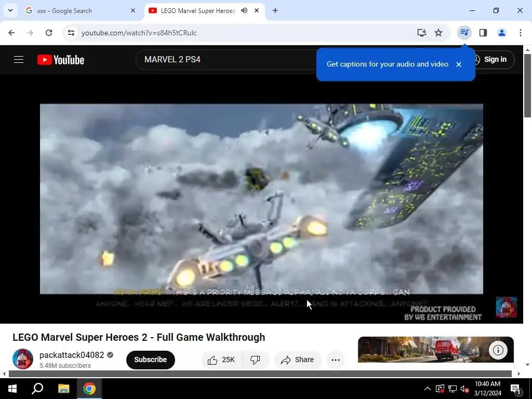The width and height of the screenshot is (532, 399).
Task: Subscribe to packattack04082
Action: click(x=150, y=360)
